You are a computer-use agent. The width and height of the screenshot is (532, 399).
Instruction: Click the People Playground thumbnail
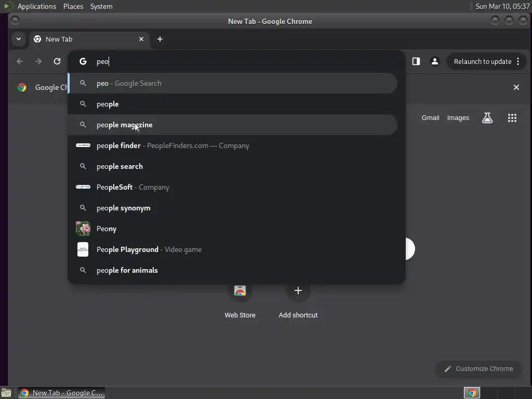[x=83, y=249]
